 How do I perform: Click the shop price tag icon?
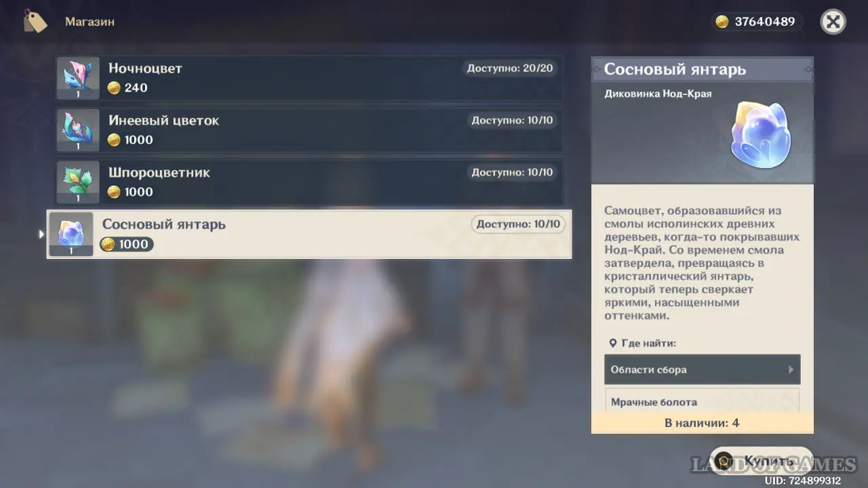35,22
